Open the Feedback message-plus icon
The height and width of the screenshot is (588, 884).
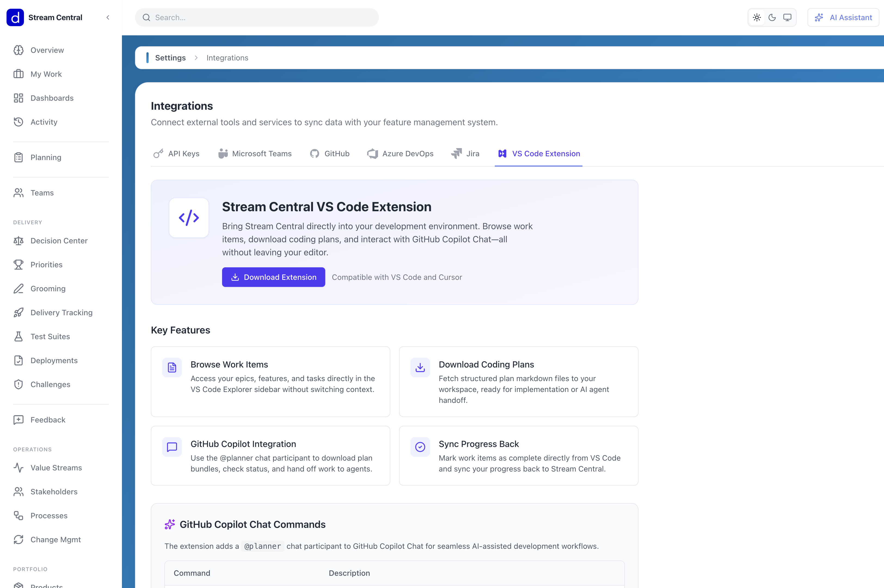tap(18, 420)
